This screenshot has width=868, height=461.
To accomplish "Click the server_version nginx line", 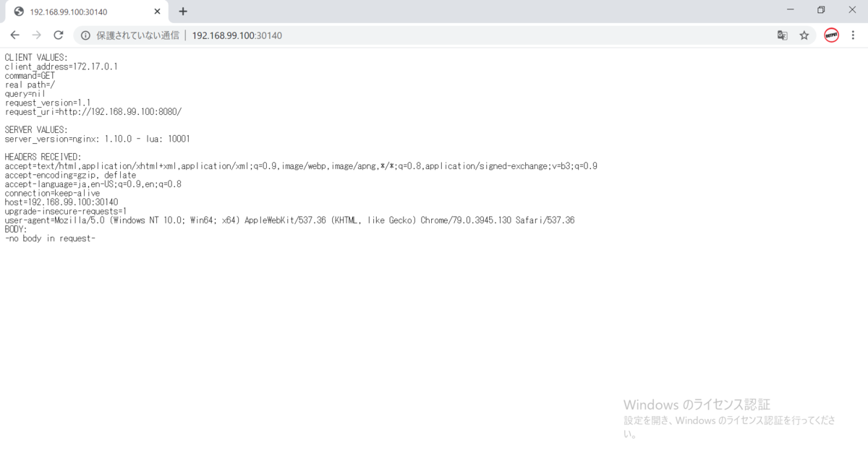I will coord(97,139).
